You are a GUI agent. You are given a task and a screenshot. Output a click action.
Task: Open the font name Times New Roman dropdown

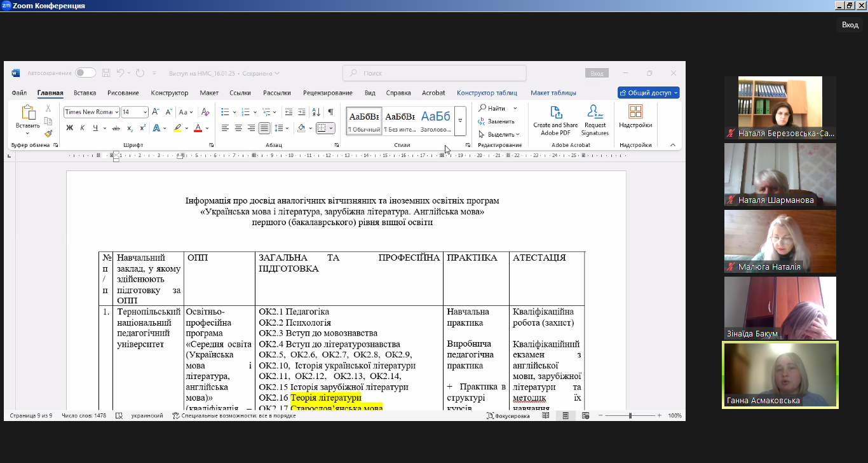pos(117,112)
